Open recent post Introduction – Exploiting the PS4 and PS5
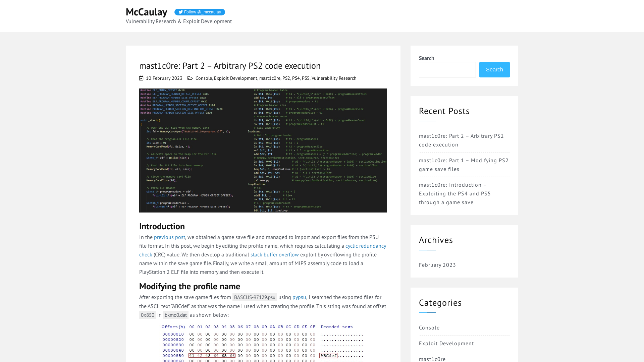The image size is (644, 362). point(455,193)
